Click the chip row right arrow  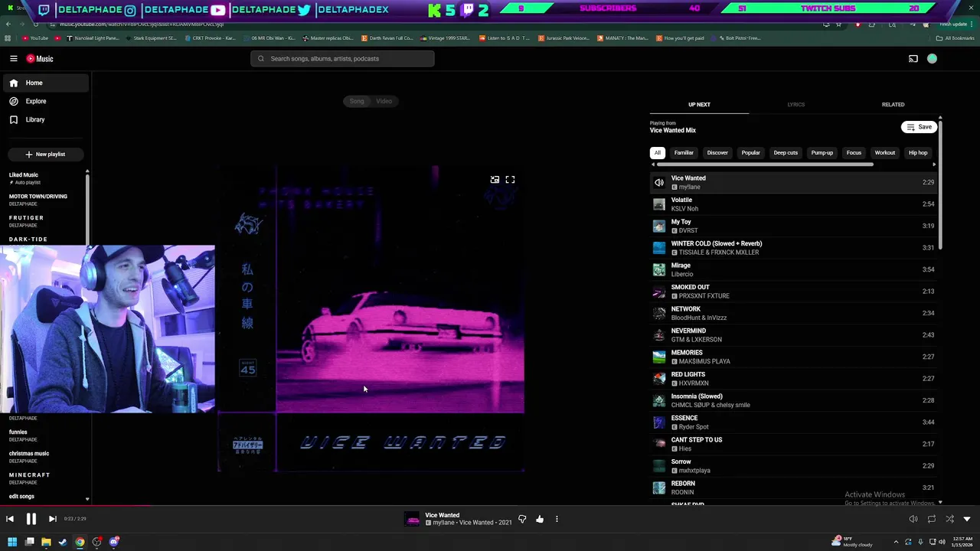933,165
